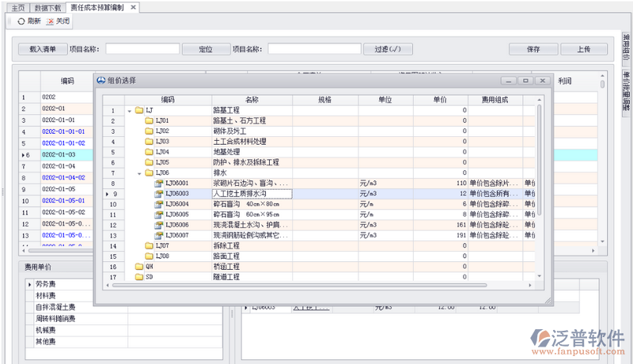Click the second 项目名称 filter input field
Viewport: 633px width, 364px height.
[314, 49]
